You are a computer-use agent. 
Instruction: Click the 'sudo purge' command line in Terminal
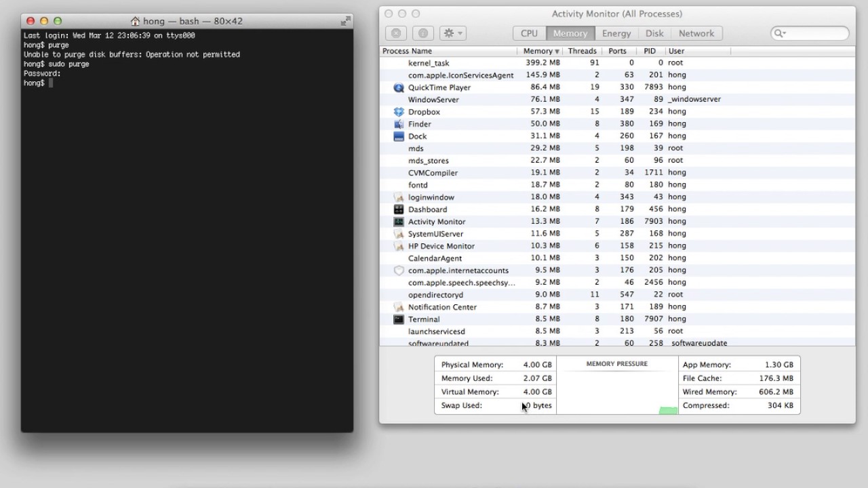56,64
